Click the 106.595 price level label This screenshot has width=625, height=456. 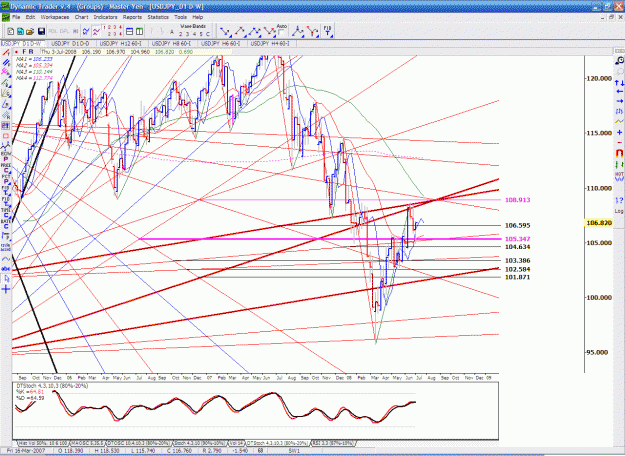[x=517, y=226]
